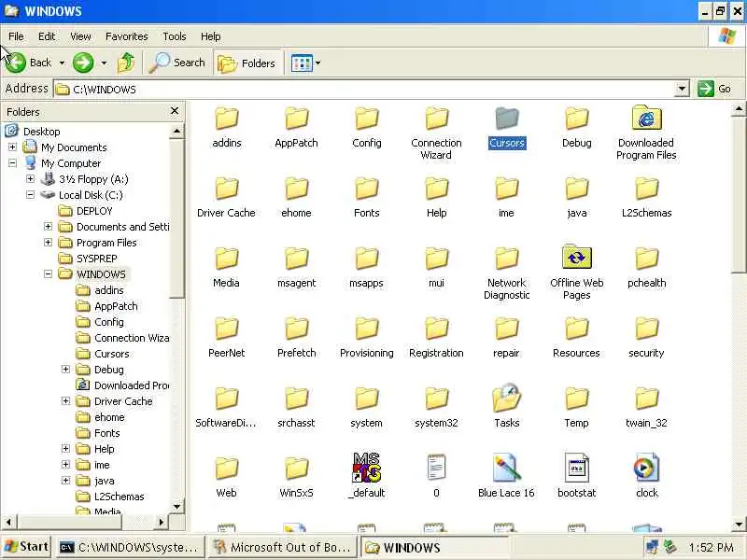Click the network connection tray icon
The height and width of the screenshot is (560, 747).
(653, 547)
